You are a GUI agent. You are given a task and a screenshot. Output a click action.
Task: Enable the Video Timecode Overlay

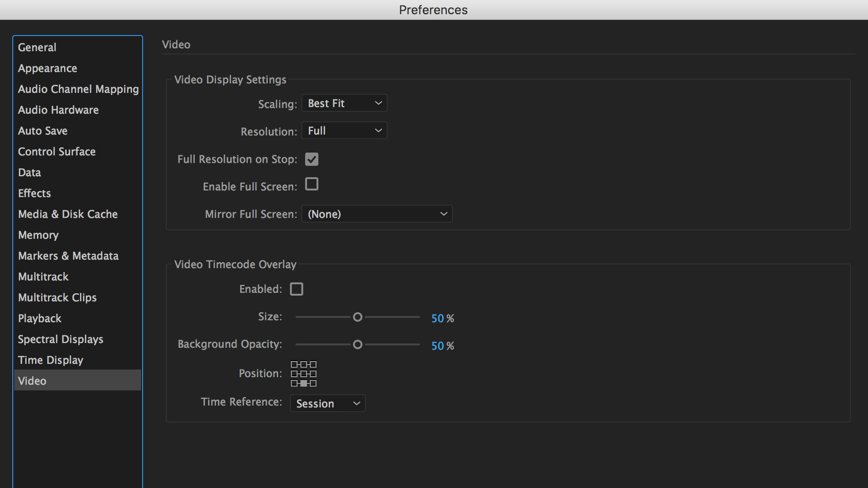pyautogui.click(x=297, y=289)
